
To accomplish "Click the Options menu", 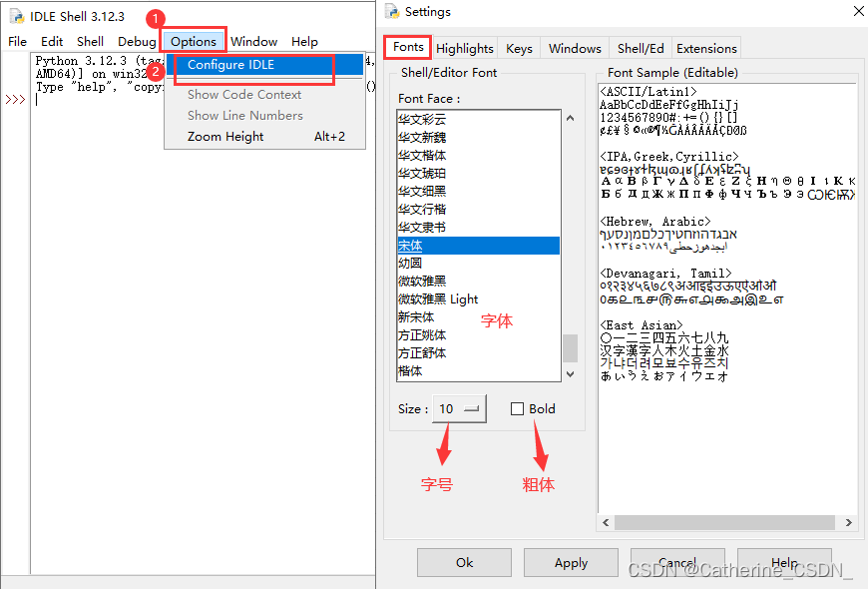I will pos(194,42).
